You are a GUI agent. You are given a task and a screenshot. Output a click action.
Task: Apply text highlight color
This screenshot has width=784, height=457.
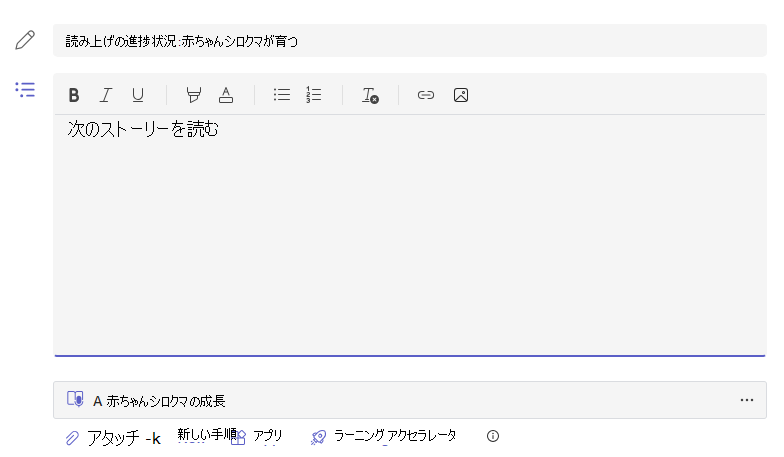click(194, 95)
